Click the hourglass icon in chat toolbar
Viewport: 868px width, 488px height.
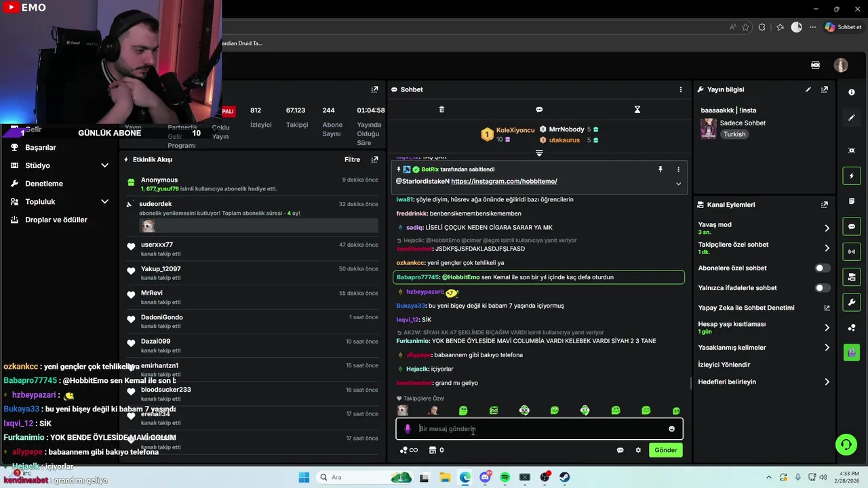tap(637, 109)
